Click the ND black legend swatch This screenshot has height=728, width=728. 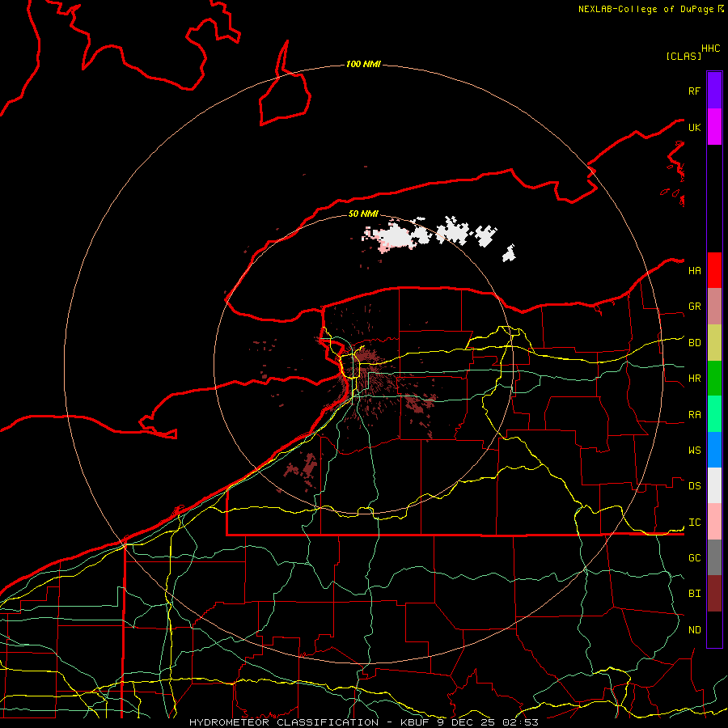[714, 629]
